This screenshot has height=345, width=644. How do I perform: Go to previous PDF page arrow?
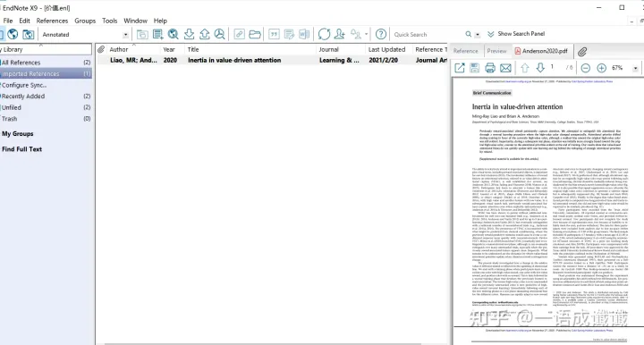point(525,68)
